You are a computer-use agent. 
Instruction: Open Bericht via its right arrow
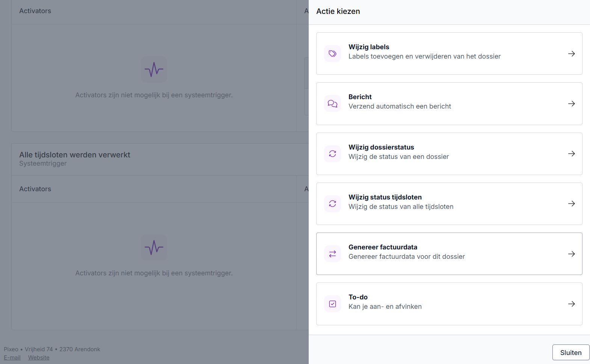click(x=571, y=104)
